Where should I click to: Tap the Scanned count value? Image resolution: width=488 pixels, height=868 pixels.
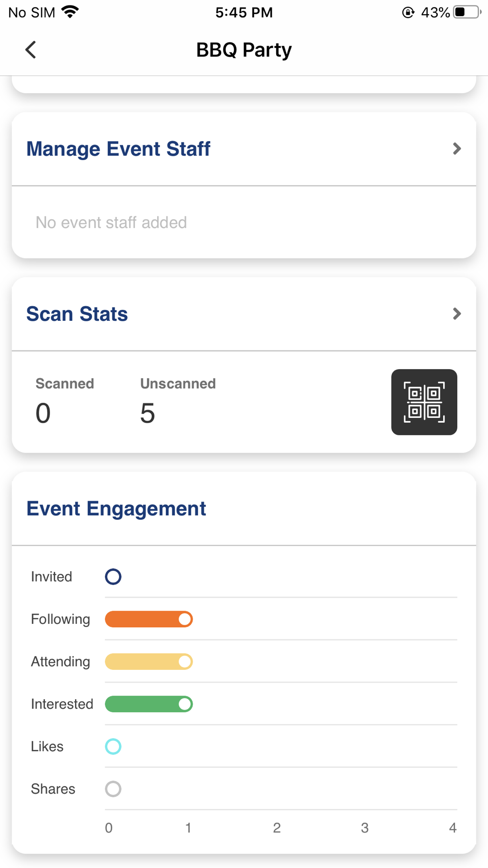click(43, 413)
